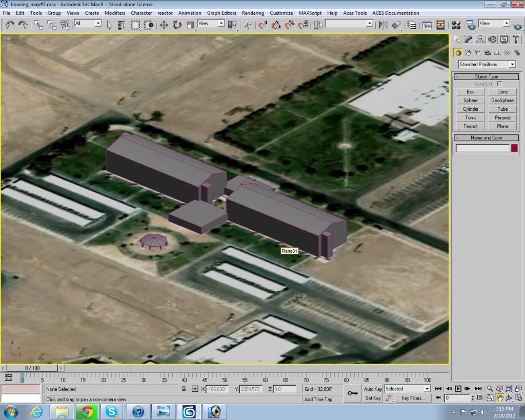Select the Select and Rotate tool
The height and width of the screenshot is (420, 525).
coord(177,24)
